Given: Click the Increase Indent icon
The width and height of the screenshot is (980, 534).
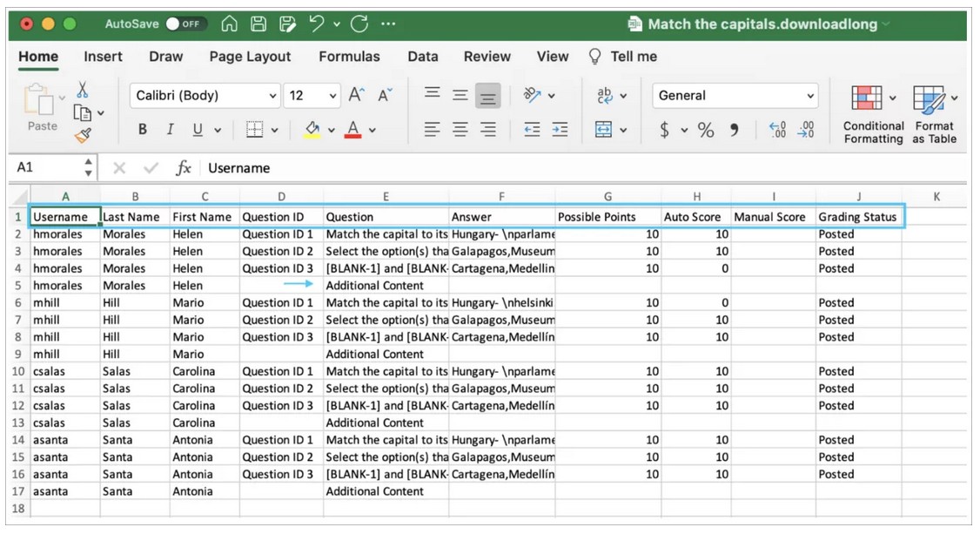Looking at the screenshot, I should (x=559, y=130).
